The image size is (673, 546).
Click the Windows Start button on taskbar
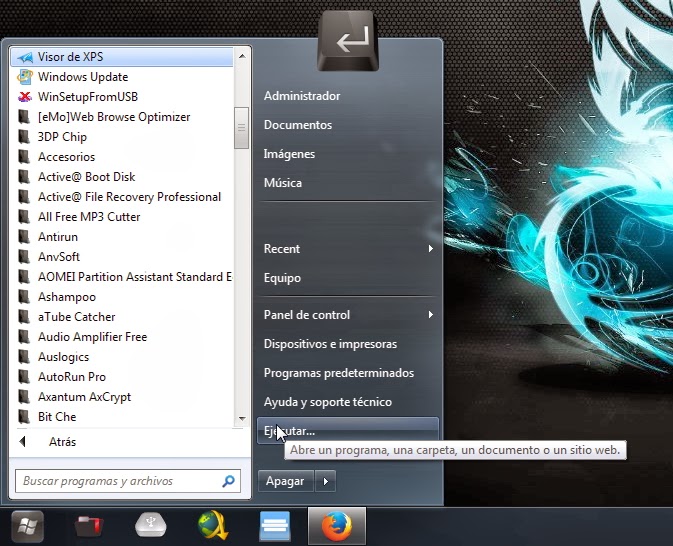27,526
